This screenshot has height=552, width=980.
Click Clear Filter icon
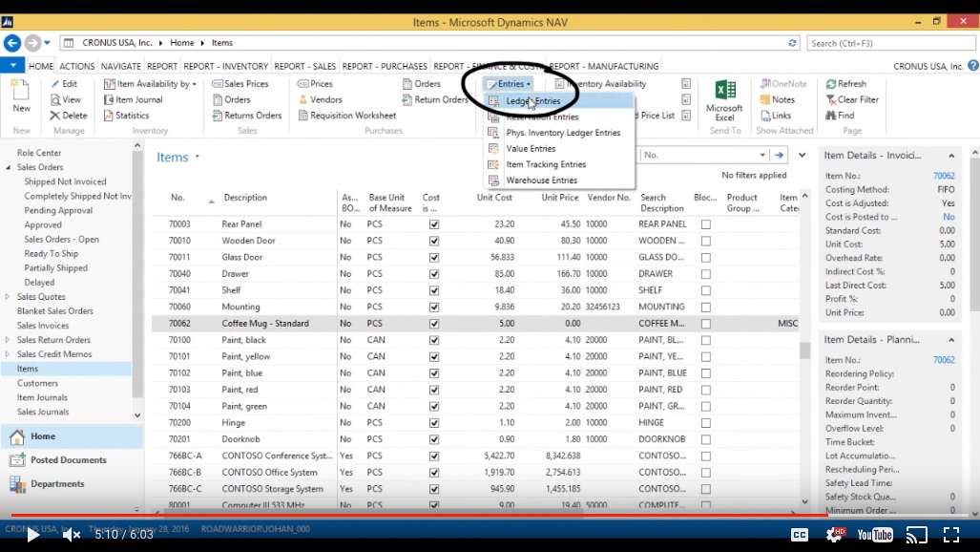(830, 99)
